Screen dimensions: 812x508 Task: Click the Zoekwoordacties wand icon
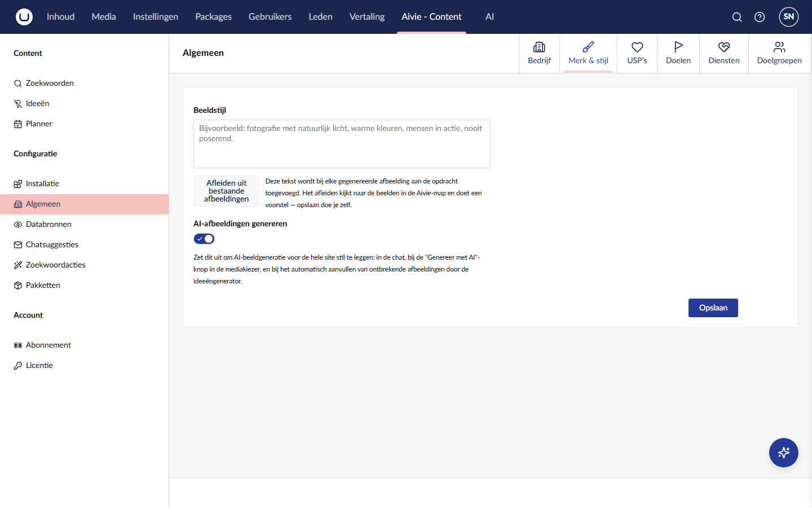(18, 265)
